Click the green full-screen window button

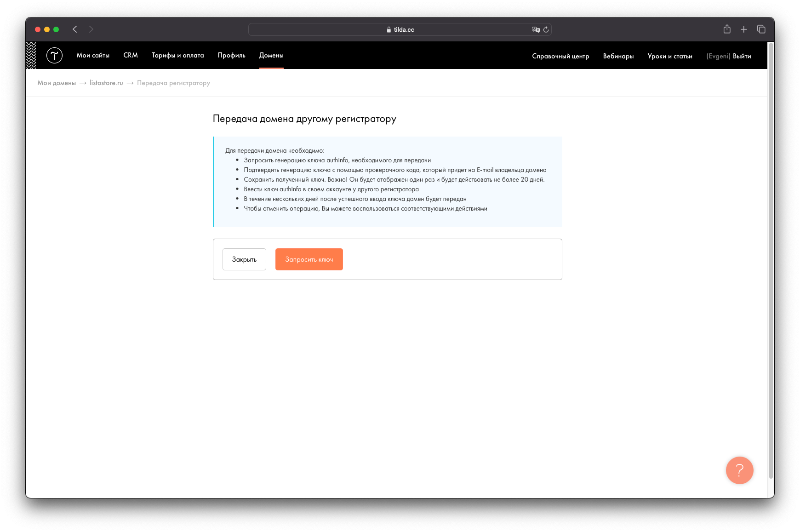click(x=56, y=29)
